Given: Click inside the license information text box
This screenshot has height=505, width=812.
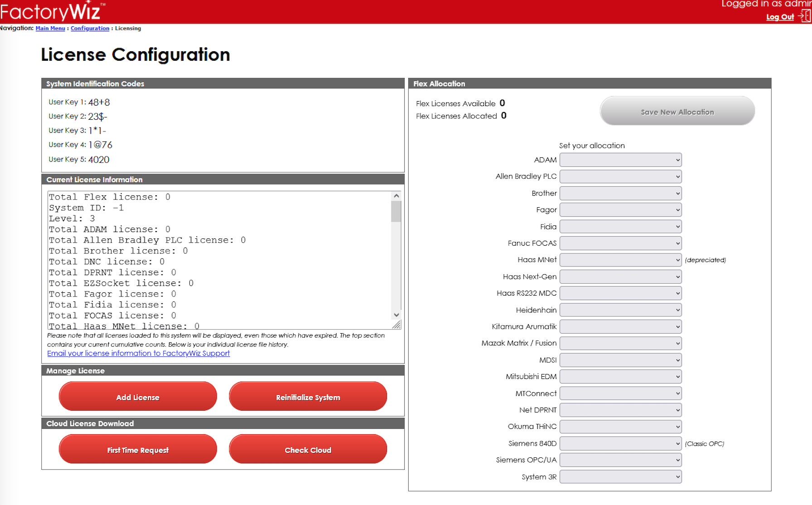Looking at the screenshot, I should tap(220, 260).
